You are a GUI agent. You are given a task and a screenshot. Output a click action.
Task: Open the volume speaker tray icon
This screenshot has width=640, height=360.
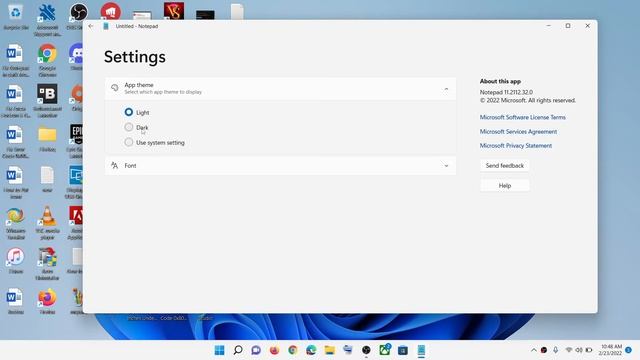[579, 350]
